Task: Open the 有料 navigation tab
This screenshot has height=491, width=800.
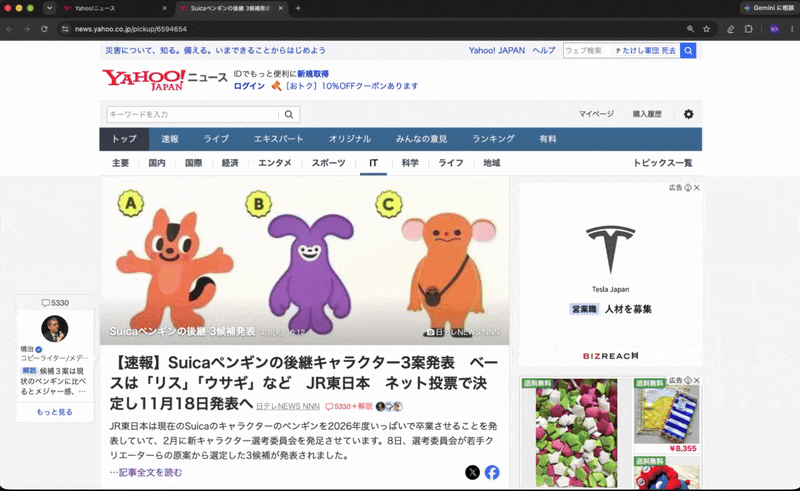Action: pyautogui.click(x=548, y=139)
